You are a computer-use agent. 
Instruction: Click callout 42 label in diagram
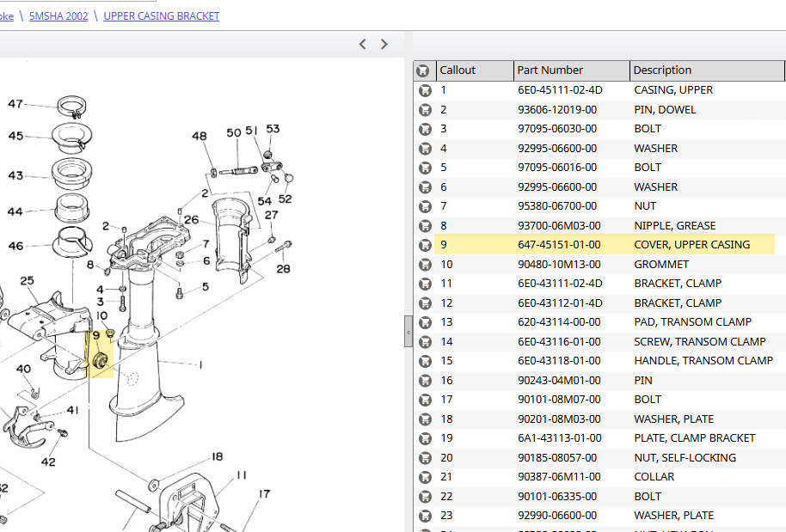click(x=48, y=462)
